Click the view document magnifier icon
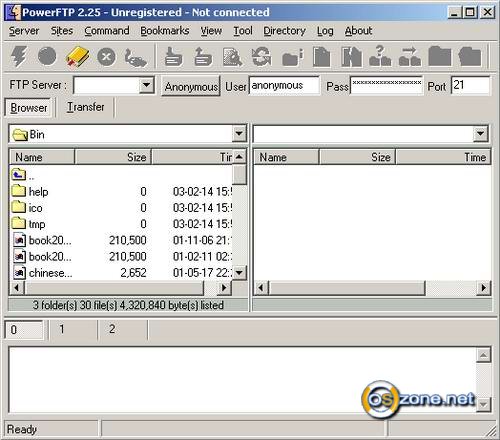This screenshot has width=500, height=440. click(232, 57)
